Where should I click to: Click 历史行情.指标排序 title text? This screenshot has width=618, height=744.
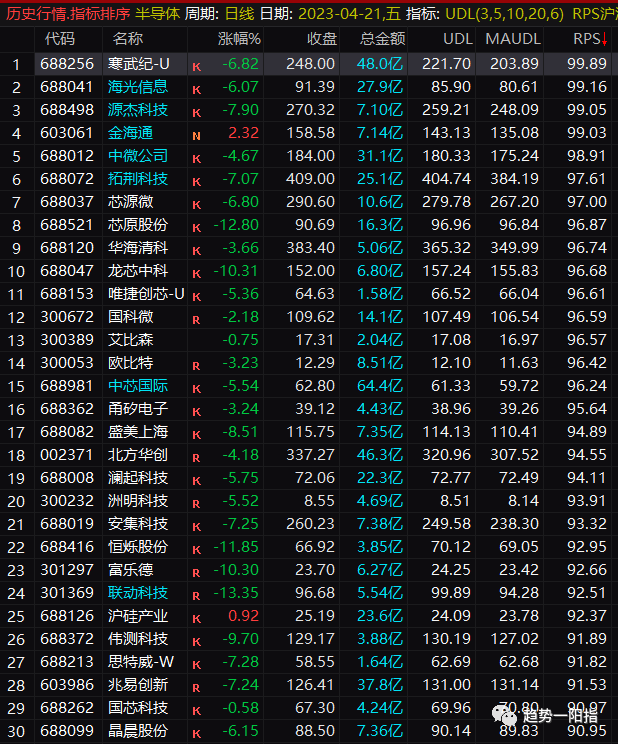(x=68, y=14)
